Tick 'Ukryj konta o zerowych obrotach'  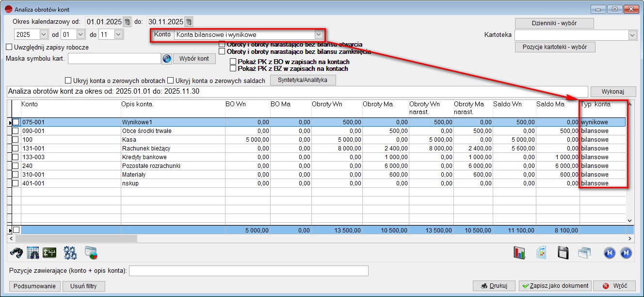(68, 81)
